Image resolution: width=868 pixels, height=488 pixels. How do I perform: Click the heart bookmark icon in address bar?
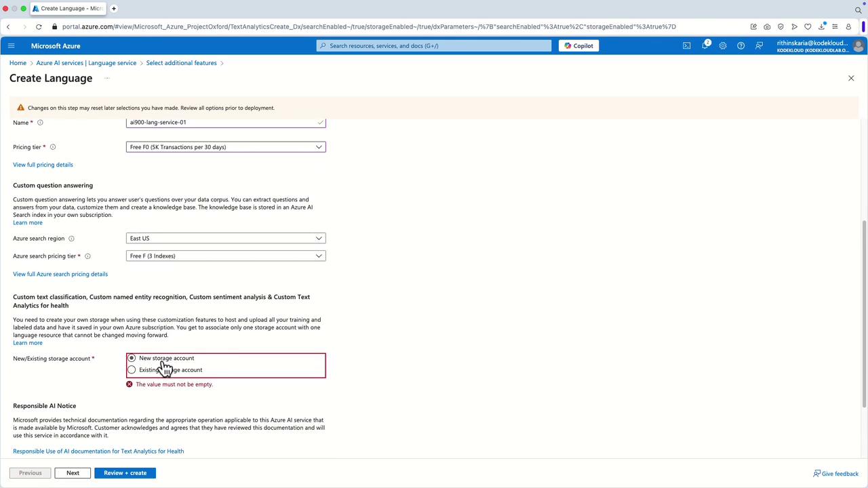pos(808,26)
